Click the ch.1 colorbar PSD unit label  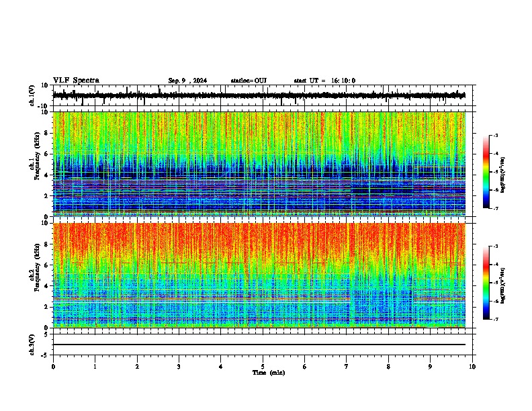coord(503,175)
